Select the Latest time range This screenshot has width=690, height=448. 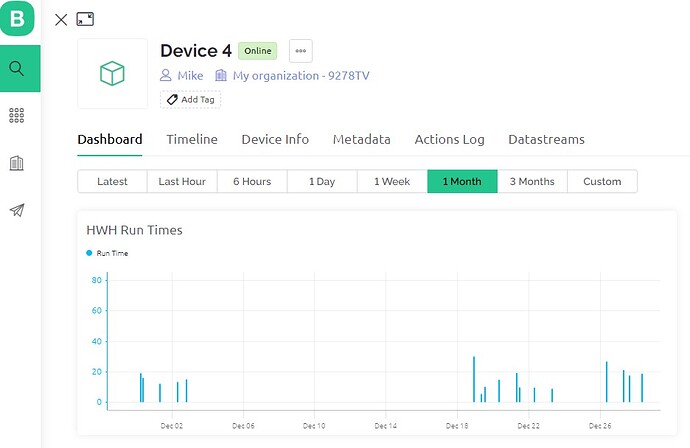tap(112, 181)
